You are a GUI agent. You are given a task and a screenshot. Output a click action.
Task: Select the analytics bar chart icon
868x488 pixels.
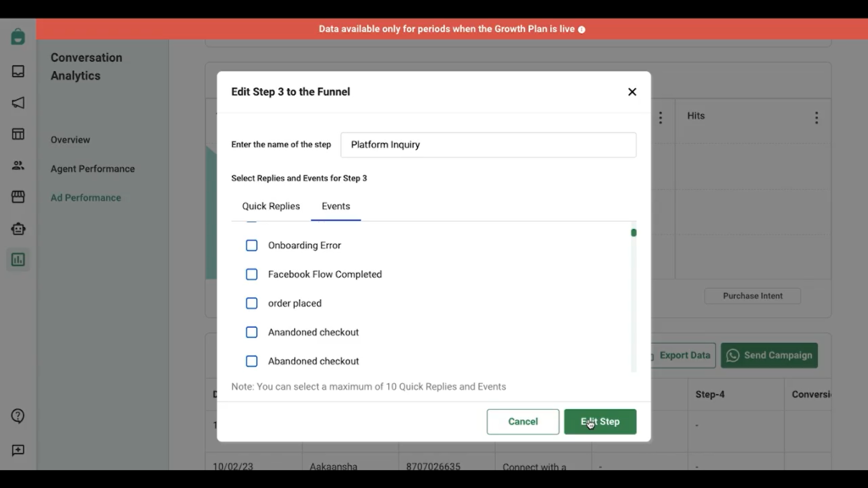(x=19, y=259)
